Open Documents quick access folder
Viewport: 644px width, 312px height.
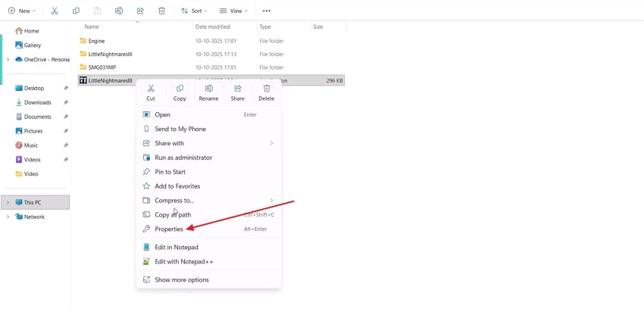click(x=33, y=117)
